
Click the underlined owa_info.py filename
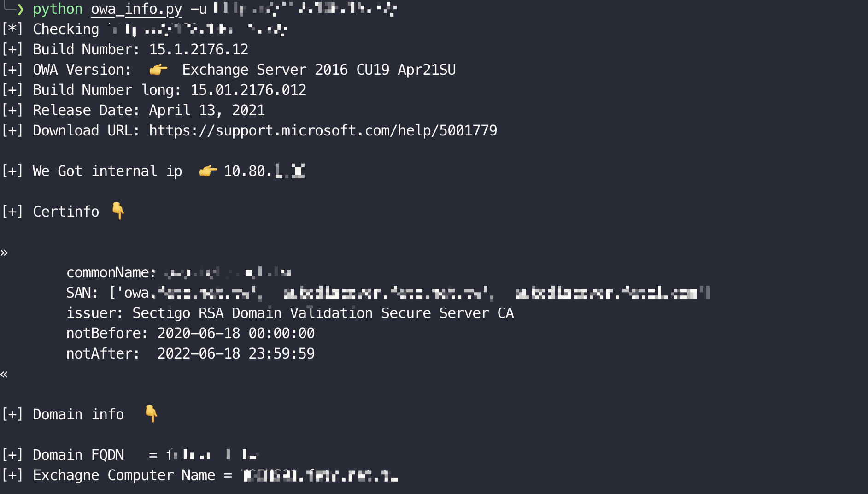point(136,9)
